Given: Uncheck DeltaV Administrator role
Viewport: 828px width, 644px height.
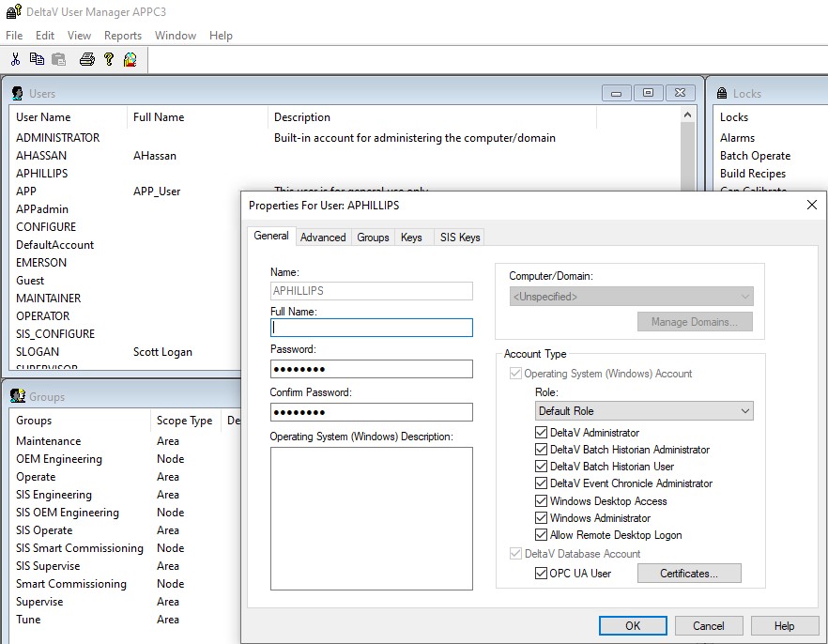Looking at the screenshot, I should click(541, 433).
